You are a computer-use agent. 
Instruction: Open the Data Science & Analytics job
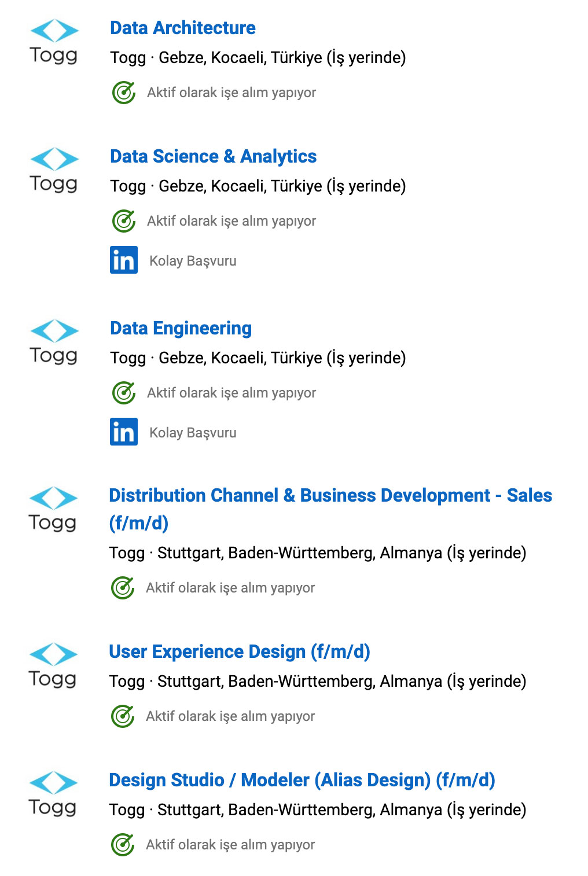(213, 156)
